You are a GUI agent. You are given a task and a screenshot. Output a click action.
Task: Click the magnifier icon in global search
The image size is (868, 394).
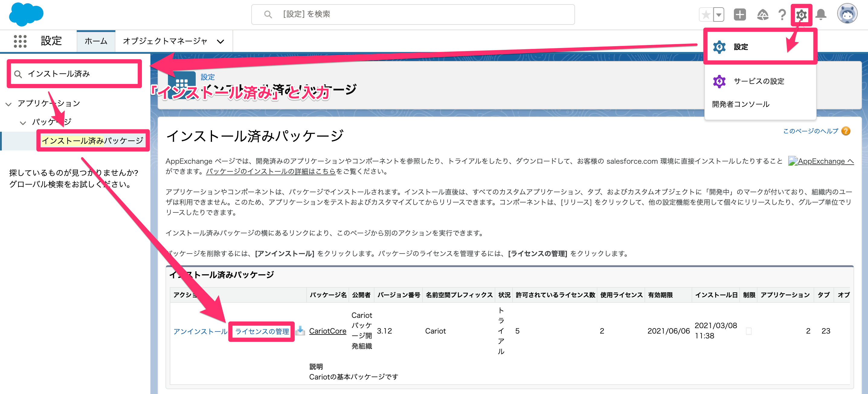point(268,14)
